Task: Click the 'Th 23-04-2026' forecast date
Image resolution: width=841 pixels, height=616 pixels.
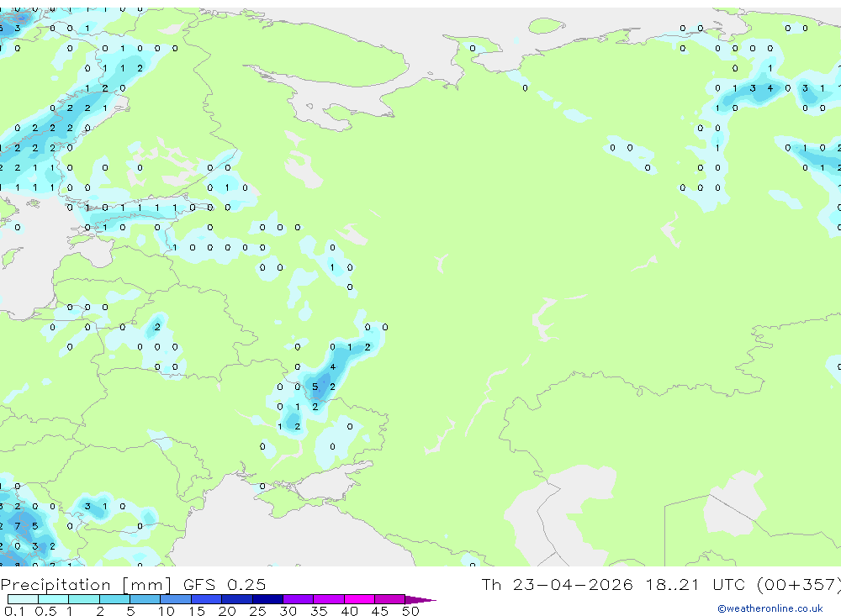Action: pos(557,584)
